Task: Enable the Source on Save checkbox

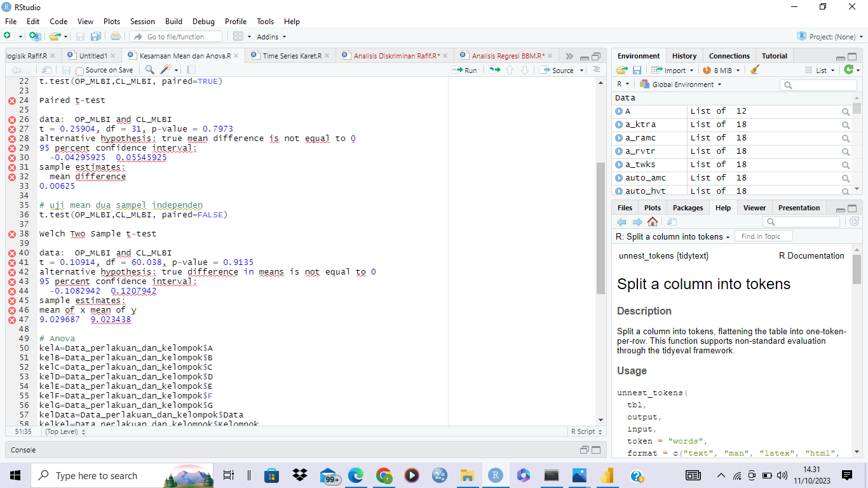Action: click(x=80, y=71)
